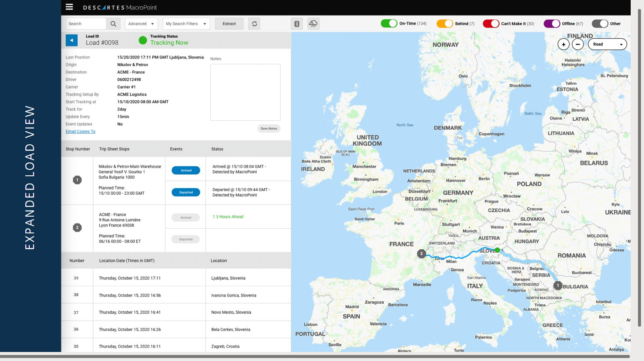
Task: Click stop number 2 badge in trip sheet
Action: click(x=77, y=227)
